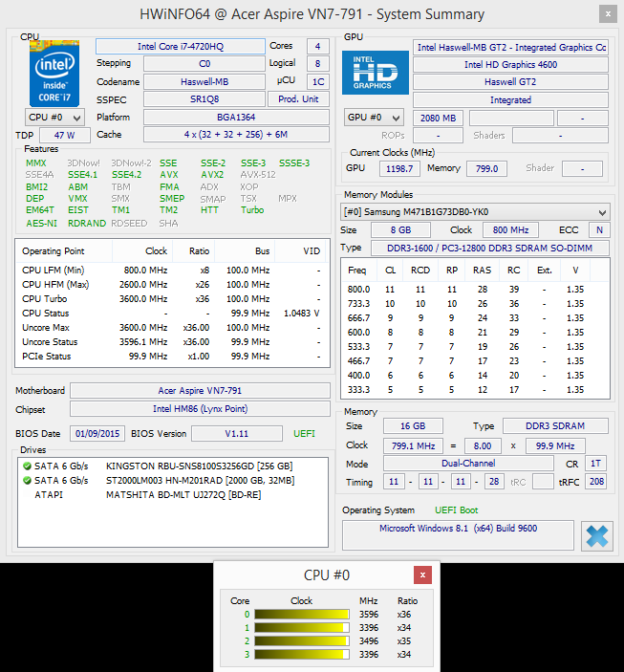This screenshot has width=624, height=672.
Task: Click the GPU memory clock 799.0 value
Action: click(486, 168)
